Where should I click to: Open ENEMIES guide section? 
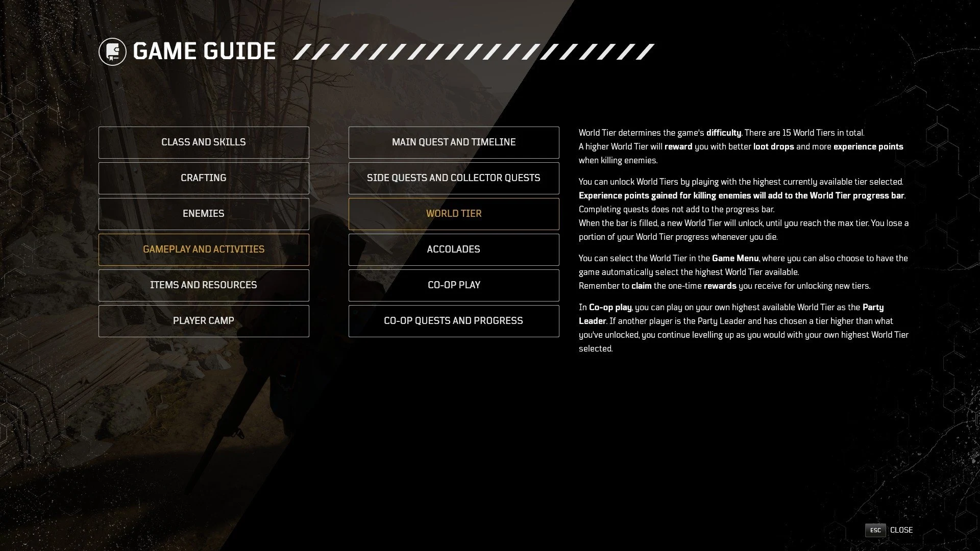203,213
